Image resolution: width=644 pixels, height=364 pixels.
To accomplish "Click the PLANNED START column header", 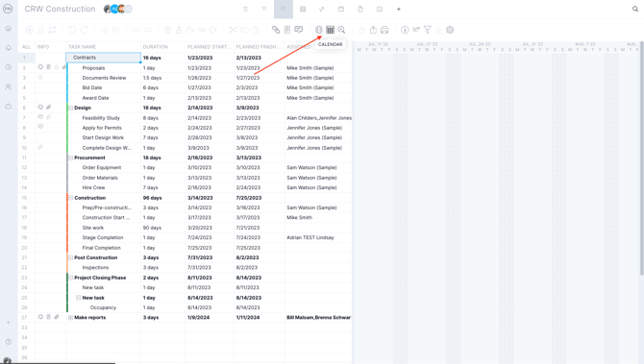I will click(x=209, y=47).
